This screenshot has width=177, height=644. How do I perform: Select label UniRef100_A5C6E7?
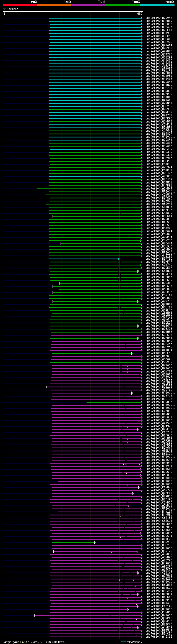click(x=159, y=286)
